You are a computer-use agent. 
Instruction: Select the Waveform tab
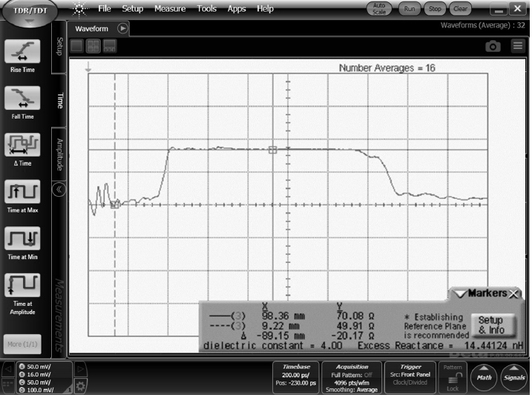tap(91, 29)
